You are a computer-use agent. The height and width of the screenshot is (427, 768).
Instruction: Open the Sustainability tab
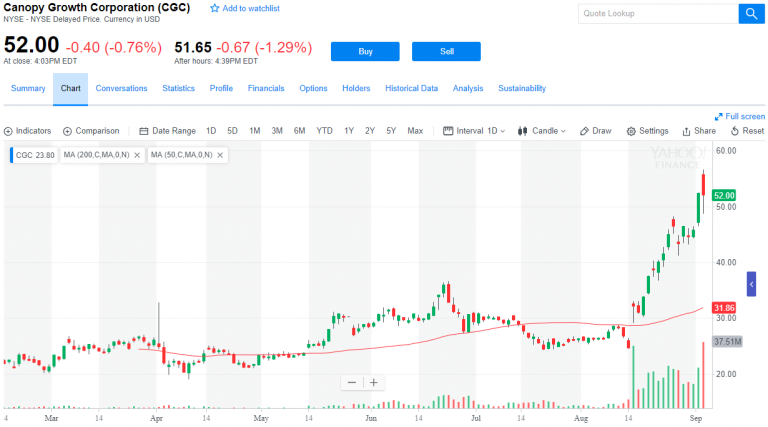[x=522, y=88]
